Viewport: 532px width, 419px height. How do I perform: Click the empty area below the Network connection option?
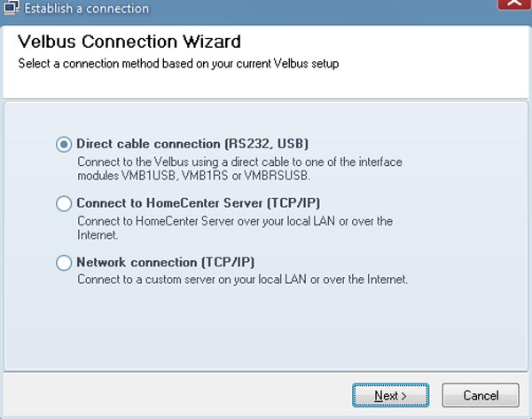coord(266,328)
